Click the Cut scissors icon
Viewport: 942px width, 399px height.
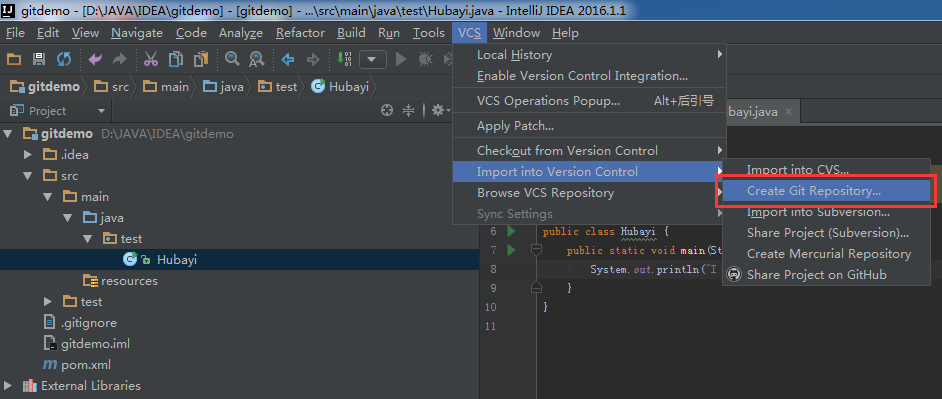(x=151, y=59)
